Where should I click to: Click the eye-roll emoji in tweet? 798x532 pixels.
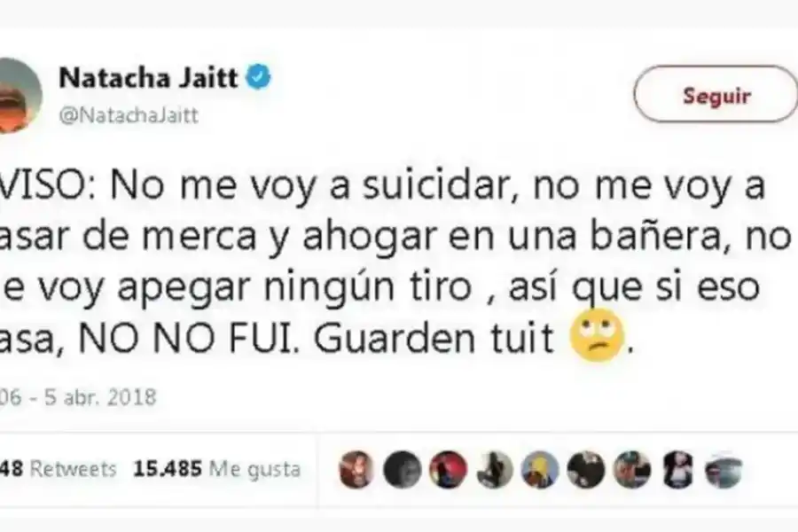[598, 335]
